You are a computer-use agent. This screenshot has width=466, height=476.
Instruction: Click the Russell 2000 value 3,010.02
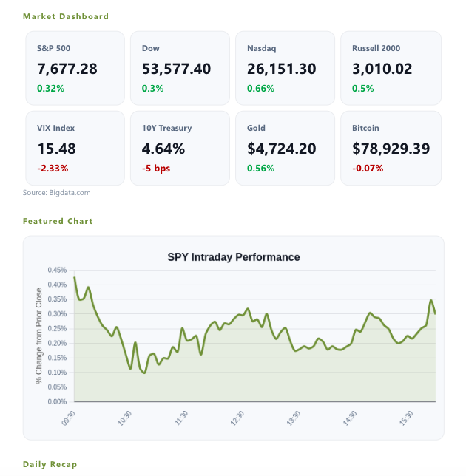[x=382, y=69]
